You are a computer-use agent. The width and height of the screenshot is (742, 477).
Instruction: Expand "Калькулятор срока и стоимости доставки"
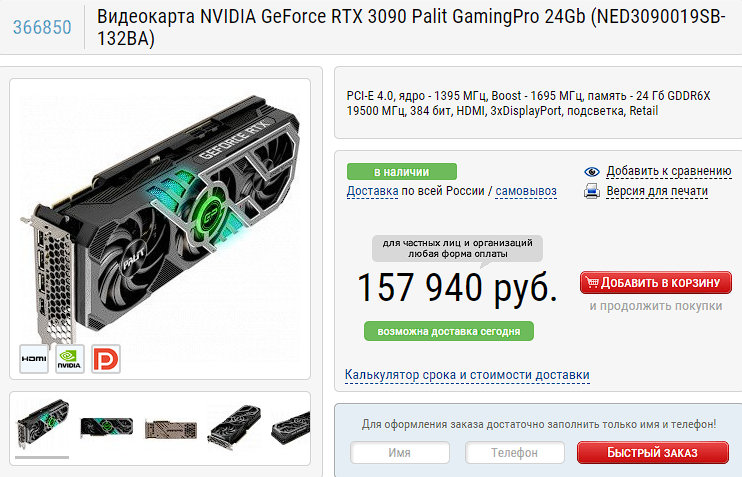[467, 375]
